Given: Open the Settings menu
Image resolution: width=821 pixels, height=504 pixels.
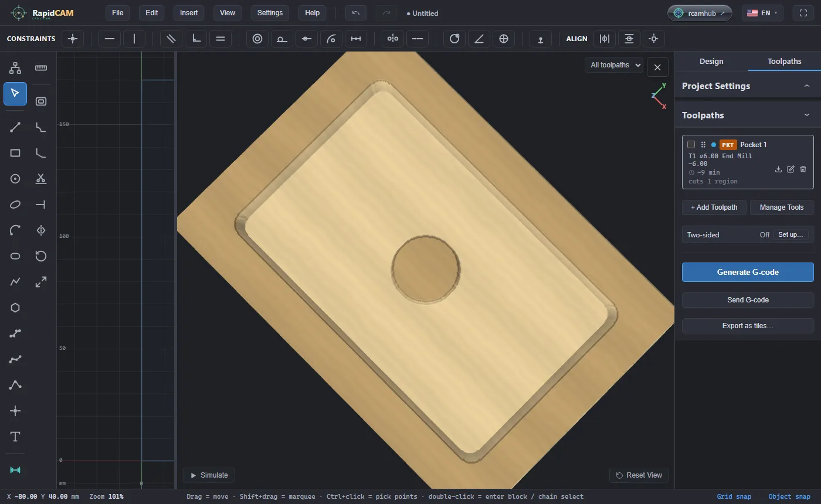Looking at the screenshot, I should pos(270,13).
